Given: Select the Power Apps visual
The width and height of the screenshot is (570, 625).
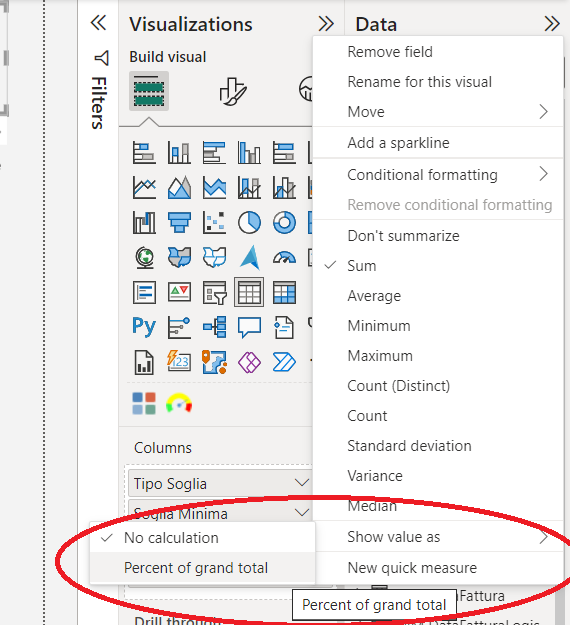Looking at the screenshot, I should 249,362.
